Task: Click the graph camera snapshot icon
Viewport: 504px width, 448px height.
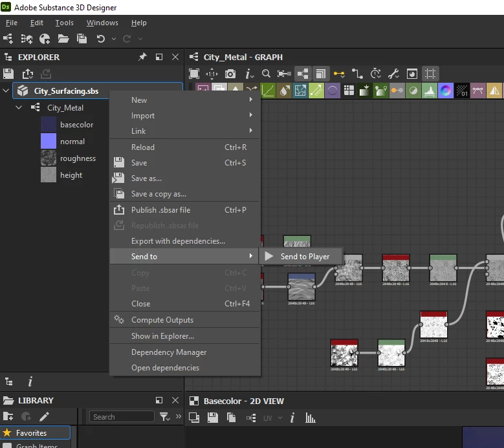Action: point(230,74)
